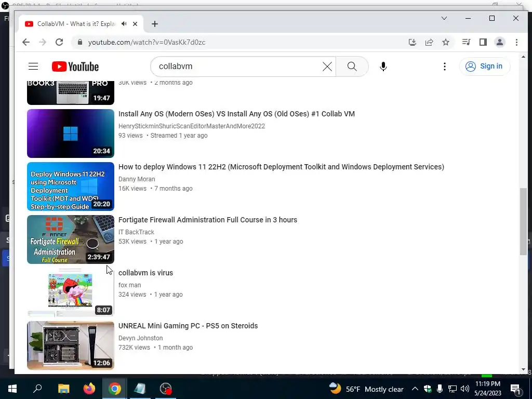Open OBS Studio taskbar icon

click(166, 389)
